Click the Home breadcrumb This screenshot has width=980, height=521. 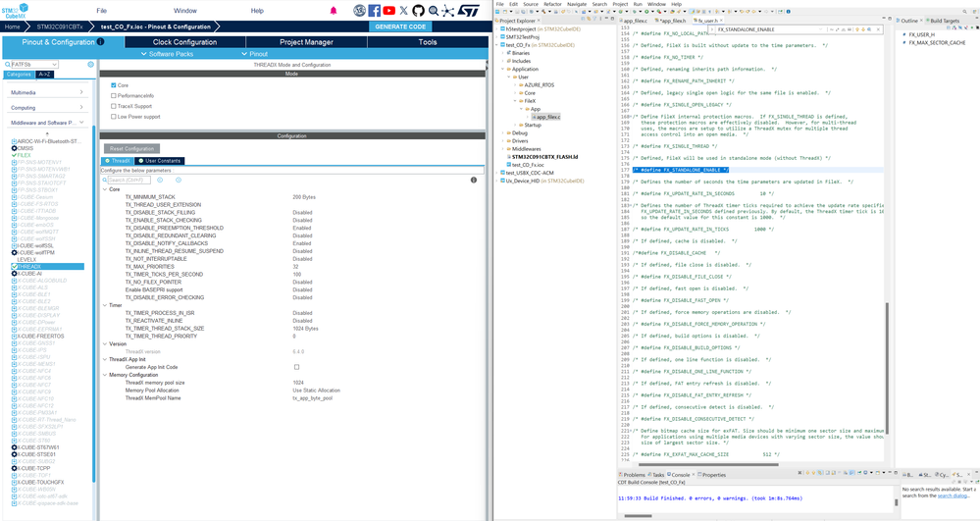point(13,26)
